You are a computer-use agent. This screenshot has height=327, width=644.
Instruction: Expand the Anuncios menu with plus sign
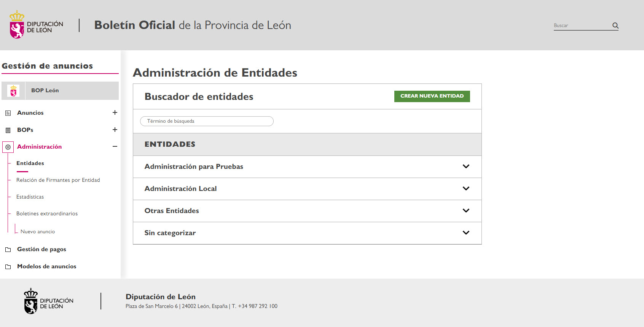(x=115, y=112)
